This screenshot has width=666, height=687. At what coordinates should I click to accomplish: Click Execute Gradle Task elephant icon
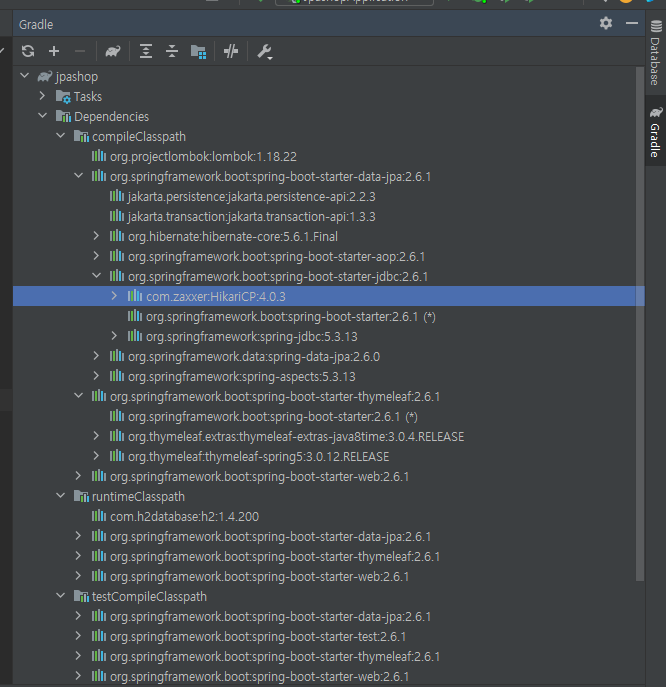(113, 51)
